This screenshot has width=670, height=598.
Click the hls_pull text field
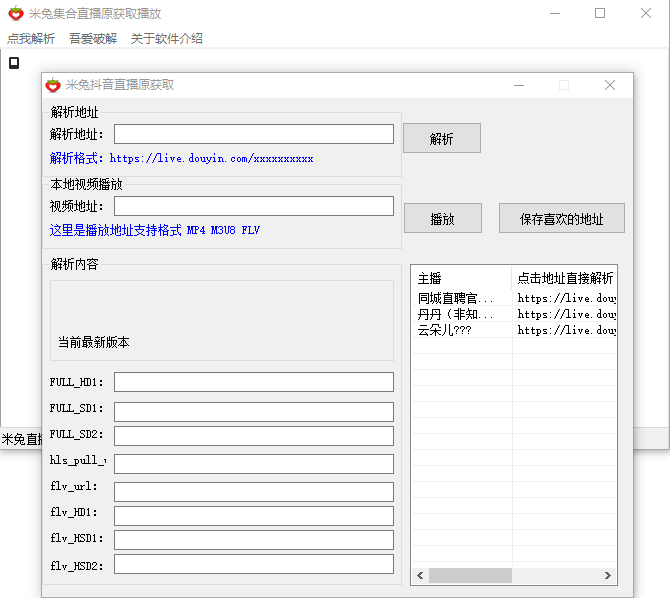click(x=254, y=464)
